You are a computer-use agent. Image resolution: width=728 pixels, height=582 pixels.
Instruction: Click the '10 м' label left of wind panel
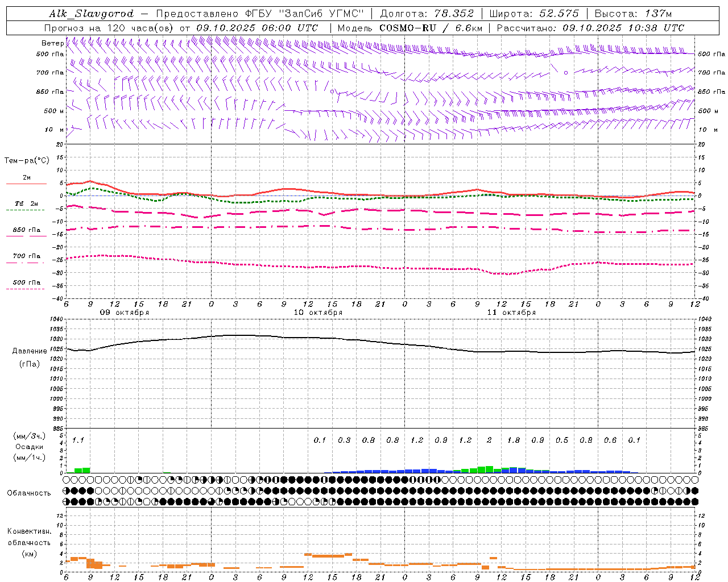click(54, 130)
